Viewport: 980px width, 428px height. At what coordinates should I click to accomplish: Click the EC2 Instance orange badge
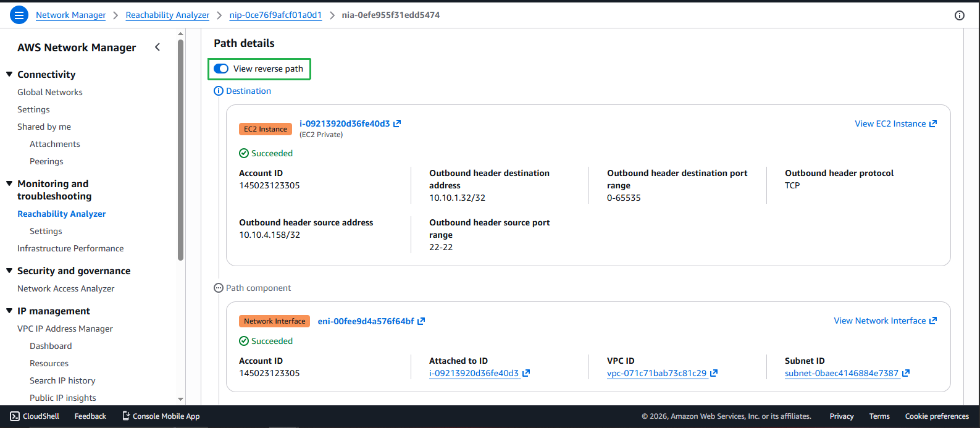(x=266, y=129)
